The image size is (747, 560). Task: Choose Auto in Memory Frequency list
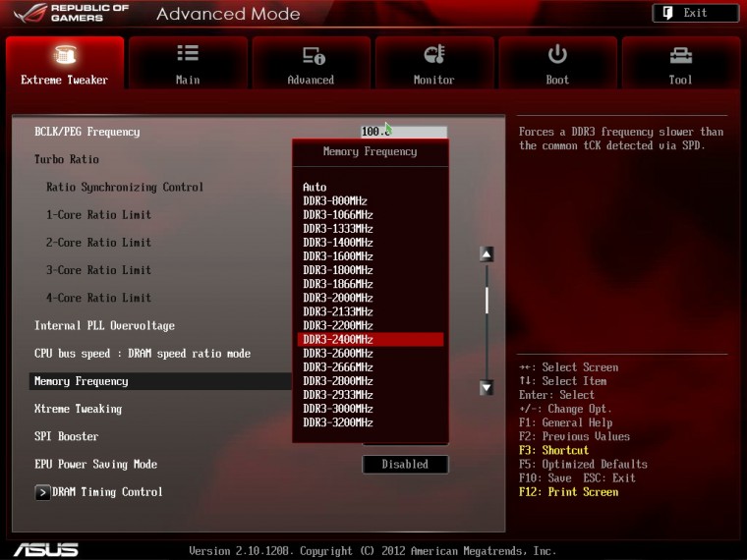[315, 187]
